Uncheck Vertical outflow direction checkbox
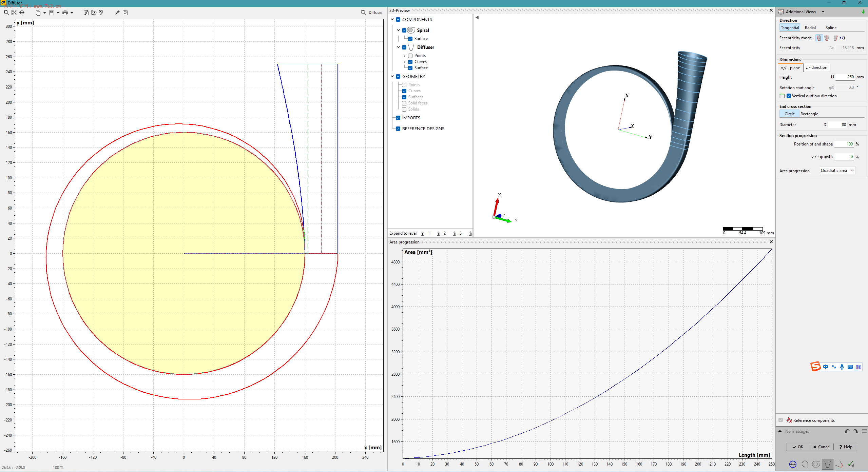This screenshot has width=868, height=472. point(789,96)
